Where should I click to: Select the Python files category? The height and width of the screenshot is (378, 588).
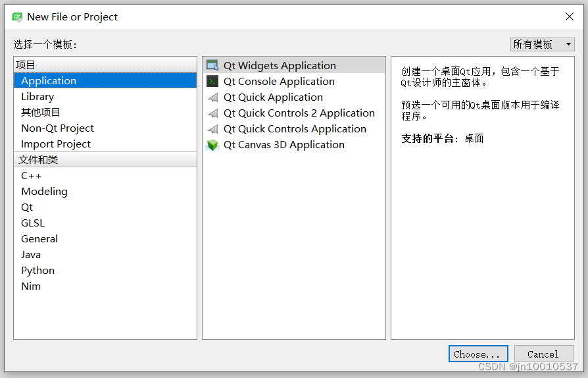[105, 270]
